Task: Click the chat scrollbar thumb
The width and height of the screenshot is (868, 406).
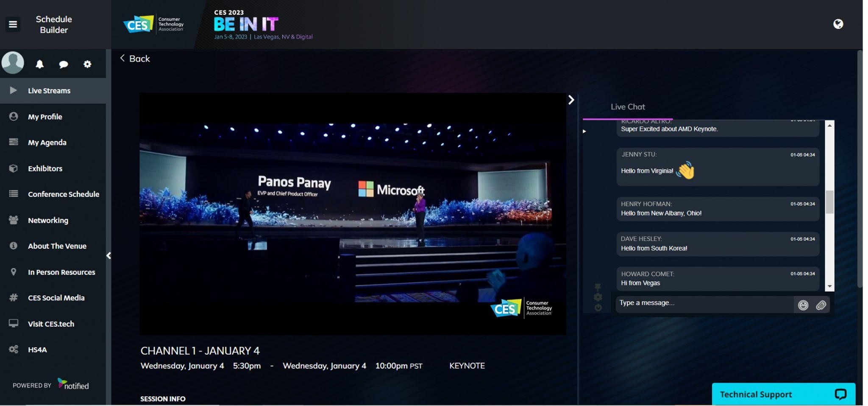Action: click(829, 202)
